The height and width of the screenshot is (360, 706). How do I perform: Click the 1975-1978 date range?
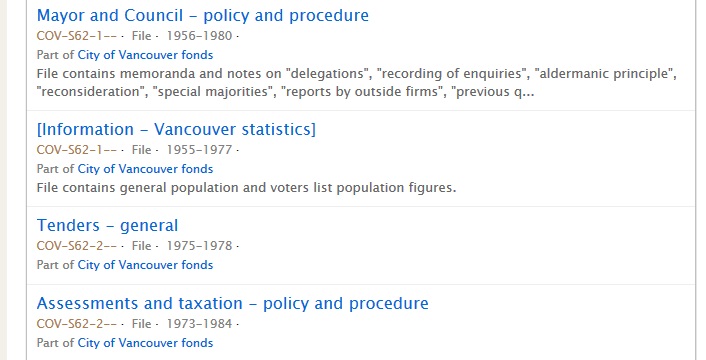tap(199, 246)
